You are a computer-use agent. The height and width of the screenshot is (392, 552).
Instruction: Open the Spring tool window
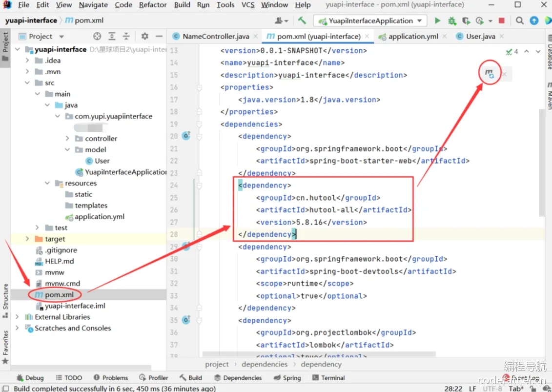point(287,377)
